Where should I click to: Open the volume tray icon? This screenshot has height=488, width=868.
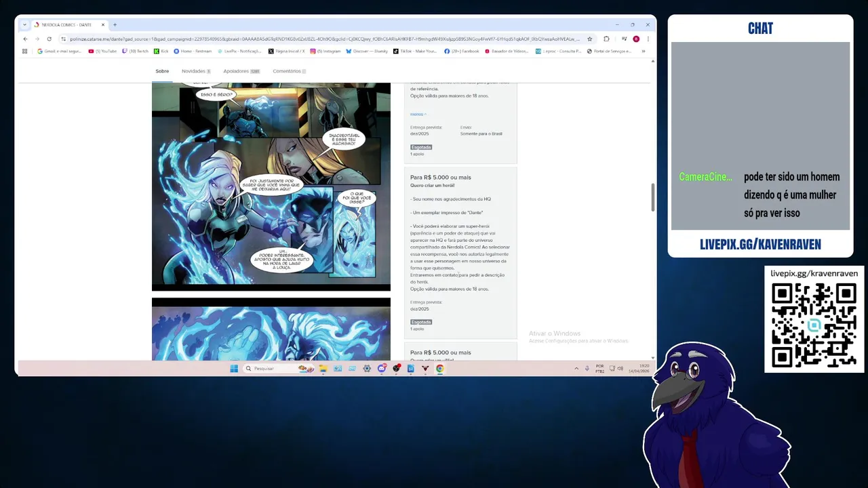coord(620,369)
